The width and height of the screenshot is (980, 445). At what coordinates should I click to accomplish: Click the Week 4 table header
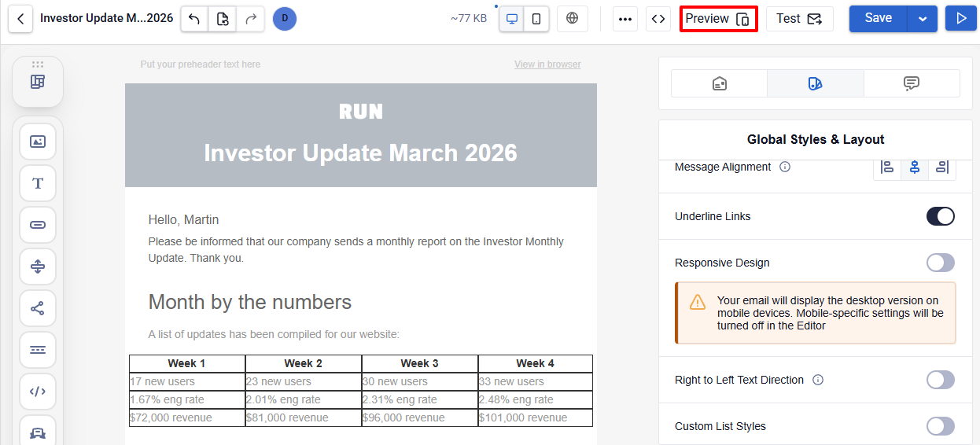[x=536, y=363]
